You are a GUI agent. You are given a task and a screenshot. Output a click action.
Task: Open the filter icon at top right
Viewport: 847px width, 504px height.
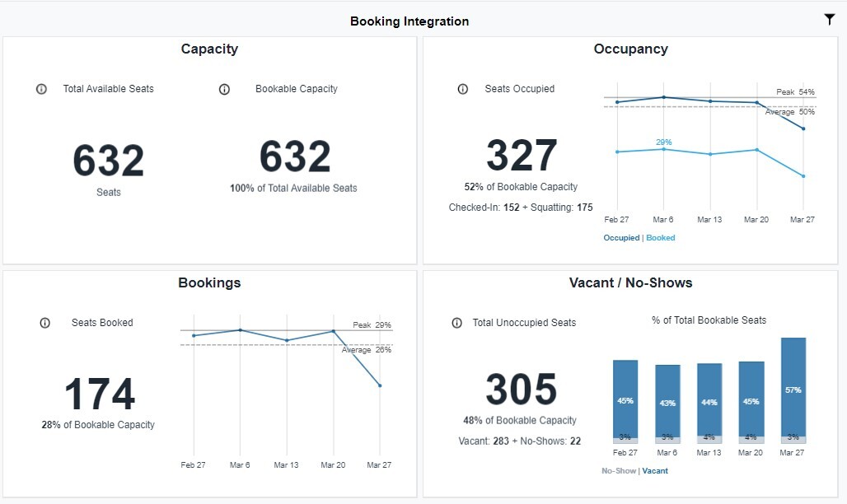pyautogui.click(x=830, y=20)
